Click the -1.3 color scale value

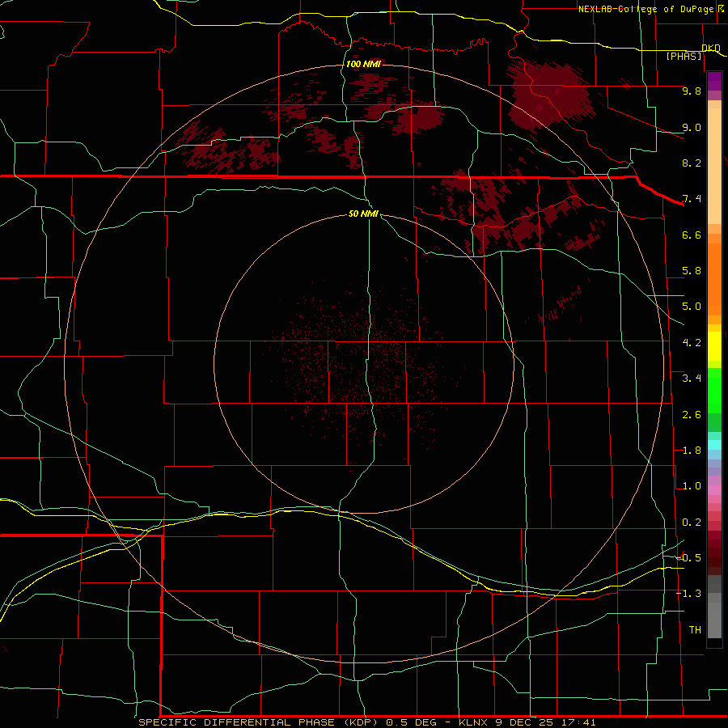(688, 594)
